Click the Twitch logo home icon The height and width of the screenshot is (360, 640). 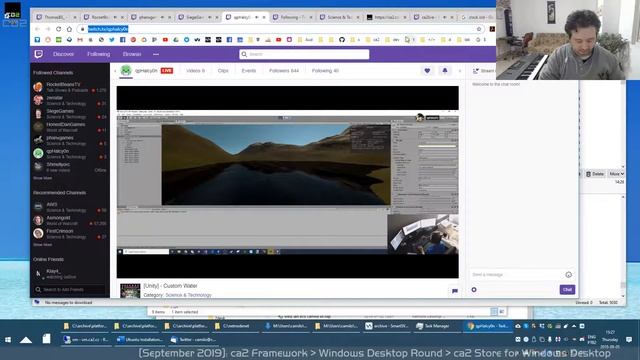[x=39, y=54]
